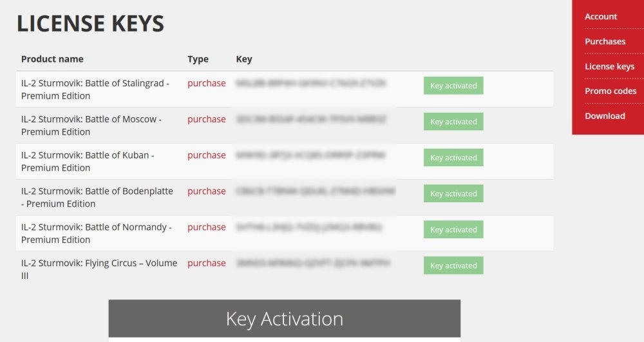Viewport: 644px width, 342px height.
Task: Click the blurred key for Battle of Normandy
Action: (x=309, y=227)
